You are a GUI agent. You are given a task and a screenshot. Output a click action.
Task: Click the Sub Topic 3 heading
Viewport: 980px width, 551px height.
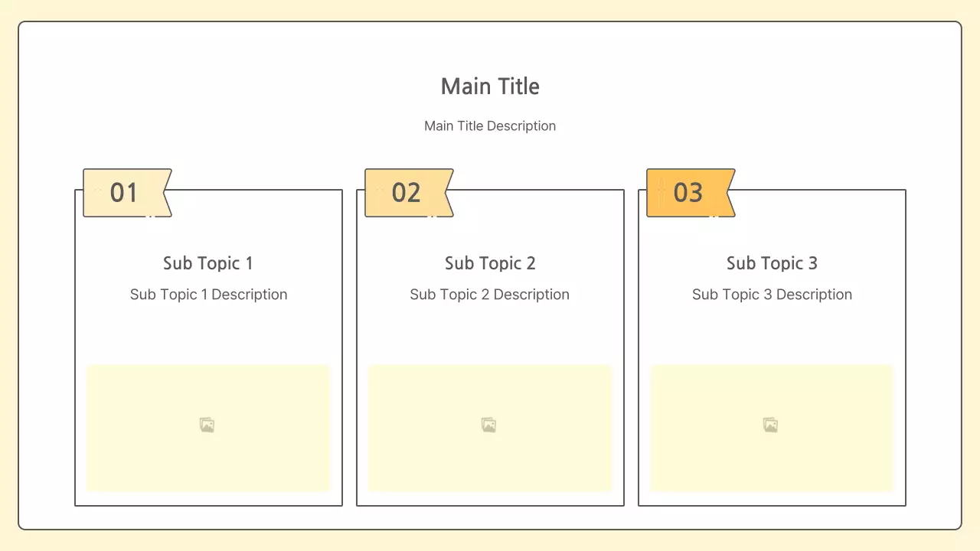(772, 263)
